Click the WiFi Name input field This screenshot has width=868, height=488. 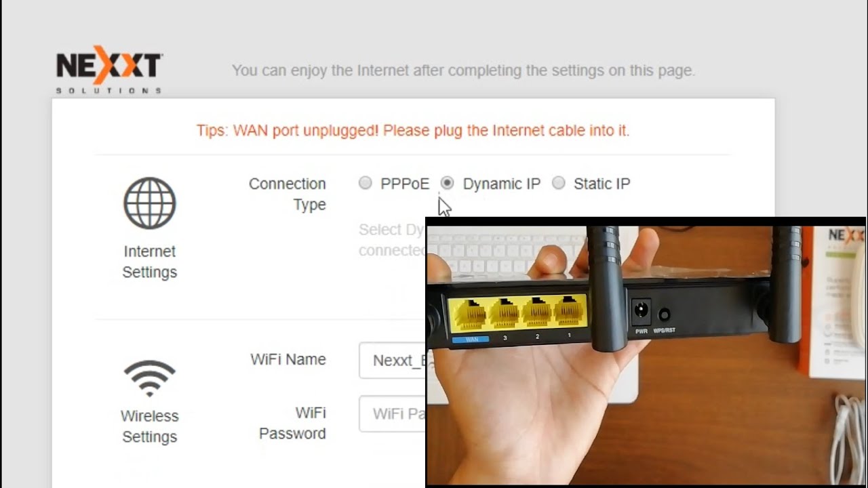pos(393,360)
